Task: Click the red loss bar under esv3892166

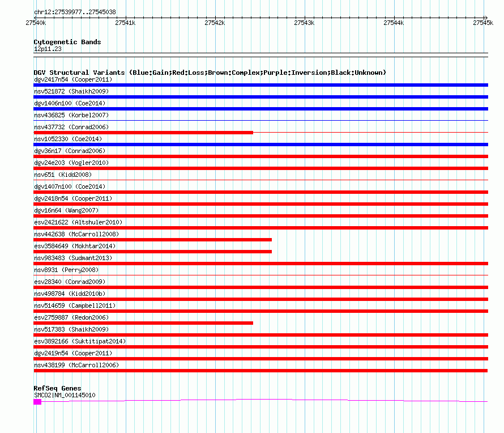Action: 260,347
